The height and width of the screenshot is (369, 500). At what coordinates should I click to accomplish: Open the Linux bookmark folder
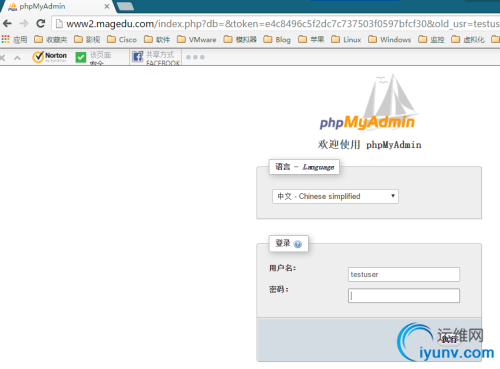[x=346, y=39]
